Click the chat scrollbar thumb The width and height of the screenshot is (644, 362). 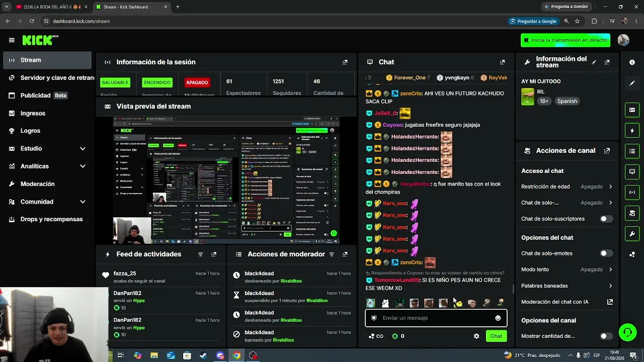[513, 289]
